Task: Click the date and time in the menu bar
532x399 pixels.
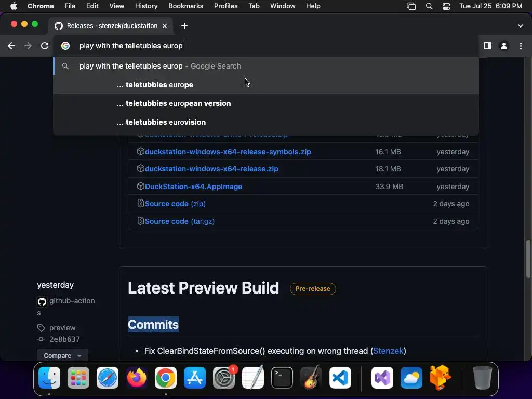Action: click(x=490, y=6)
